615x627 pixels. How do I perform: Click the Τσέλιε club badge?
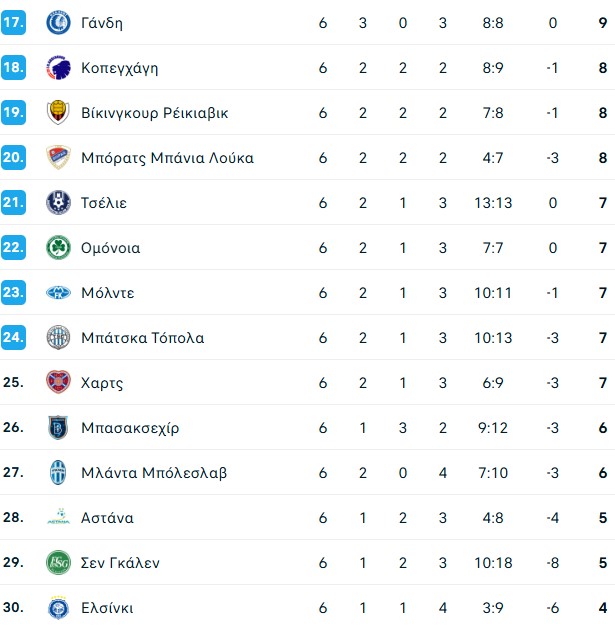(x=58, y=202)
